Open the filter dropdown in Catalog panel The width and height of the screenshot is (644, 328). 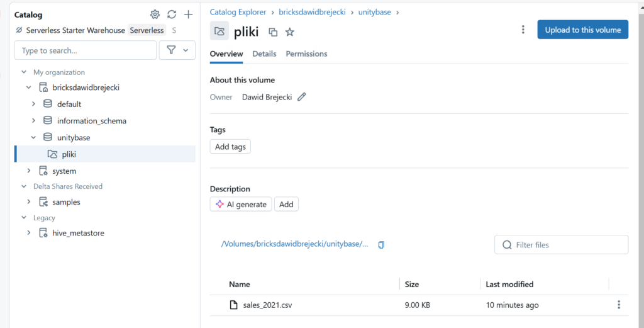(x=177, y=50)
